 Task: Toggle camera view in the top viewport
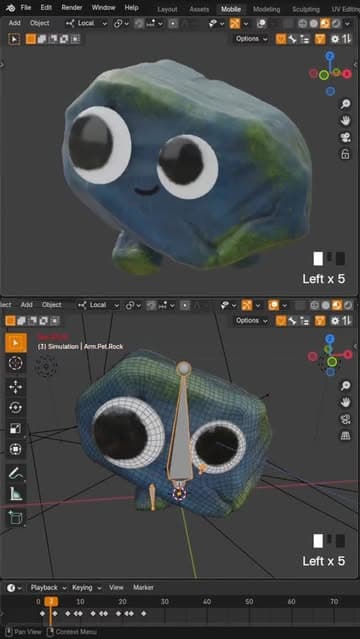[x=345, y=137]
